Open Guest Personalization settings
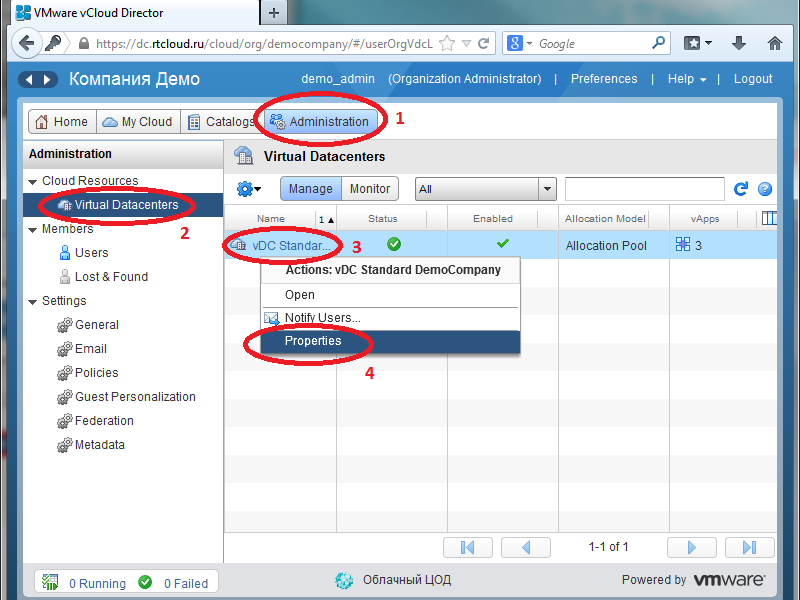Screen dimensions: 800x600 point(135,396)
